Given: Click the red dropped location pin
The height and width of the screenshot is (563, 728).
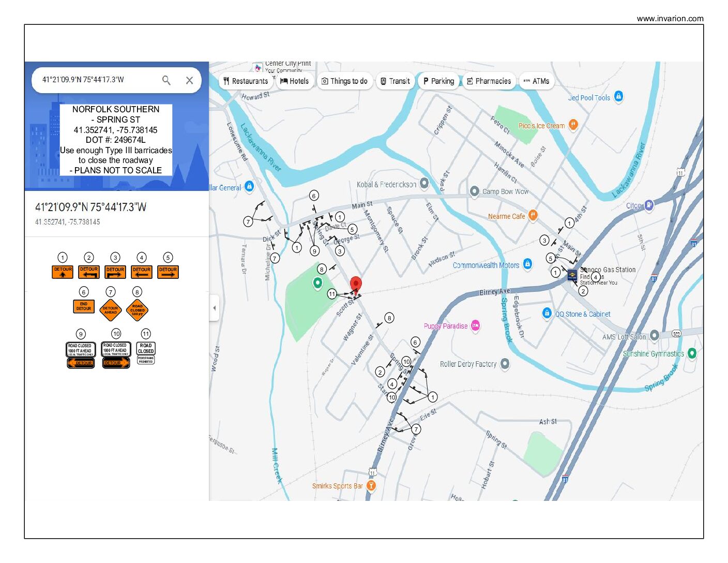Looking at the screenshot, I should click(356, 285).
